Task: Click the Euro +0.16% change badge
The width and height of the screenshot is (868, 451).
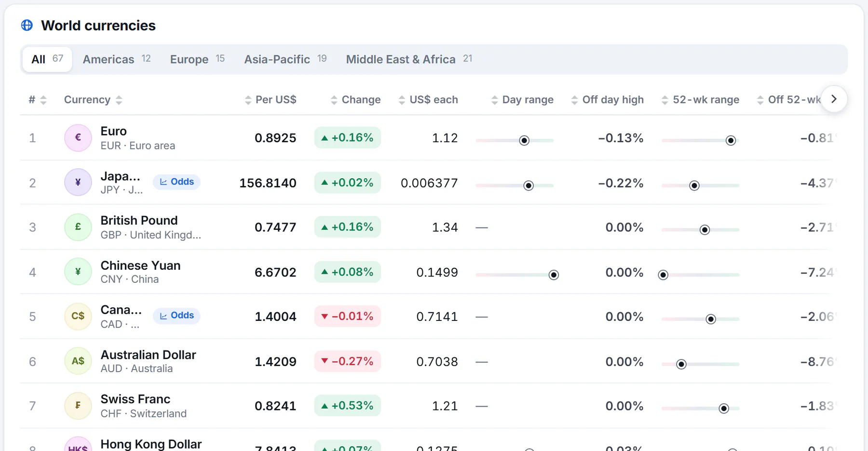Action: [348, 138]
